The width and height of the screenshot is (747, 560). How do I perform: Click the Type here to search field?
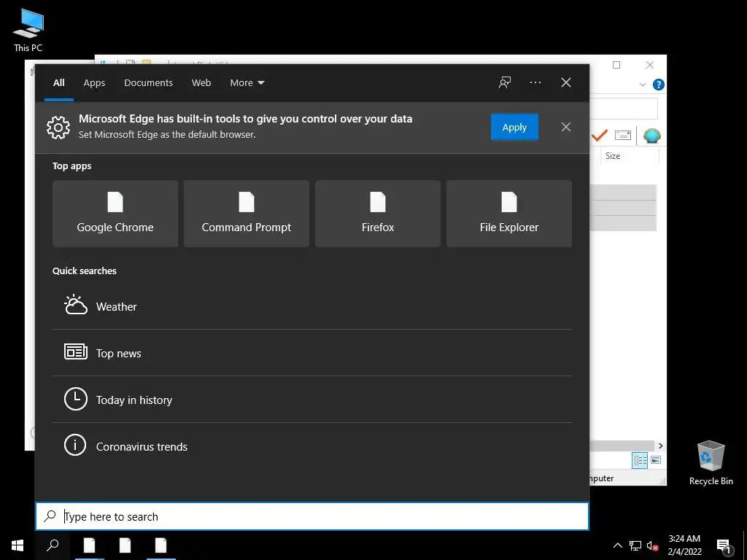[312, 516]
